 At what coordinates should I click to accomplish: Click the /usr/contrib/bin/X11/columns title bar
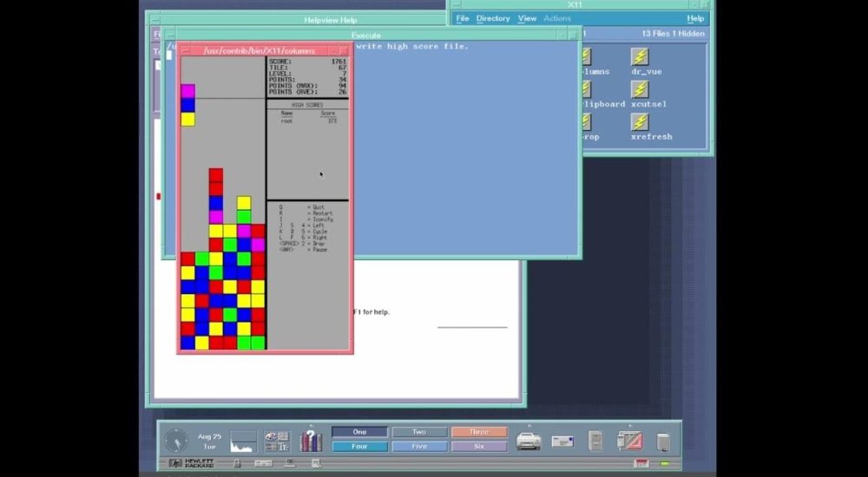(x=259, y=51)
